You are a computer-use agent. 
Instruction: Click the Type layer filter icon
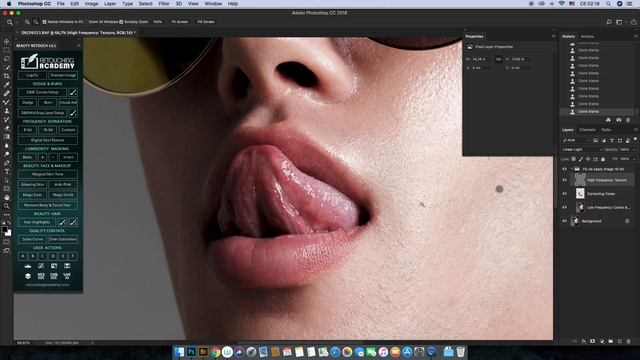click(612, 140)
